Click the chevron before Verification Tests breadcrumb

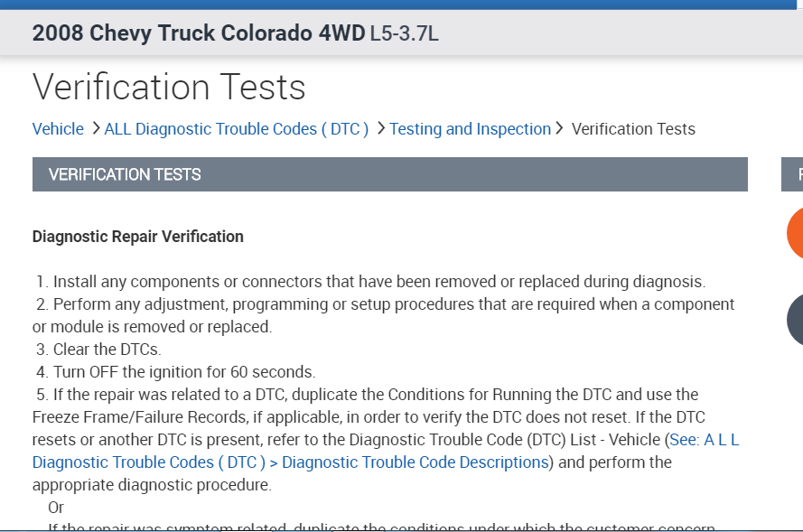pos(561,128)
